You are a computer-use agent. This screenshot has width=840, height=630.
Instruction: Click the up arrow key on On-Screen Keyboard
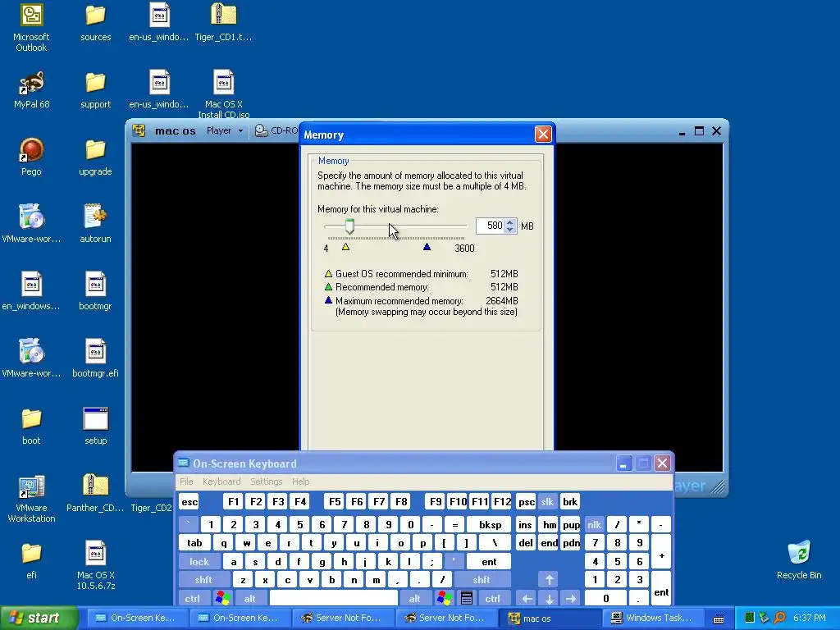click(x=549, y=580)
